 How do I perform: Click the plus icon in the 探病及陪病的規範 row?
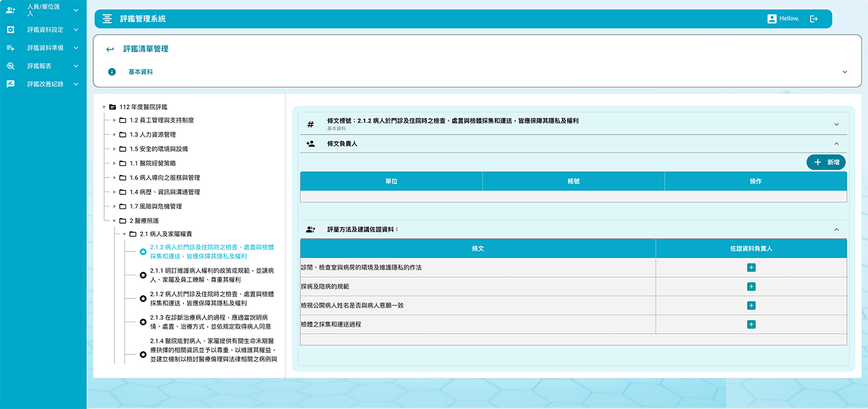(x=751, y=287)
